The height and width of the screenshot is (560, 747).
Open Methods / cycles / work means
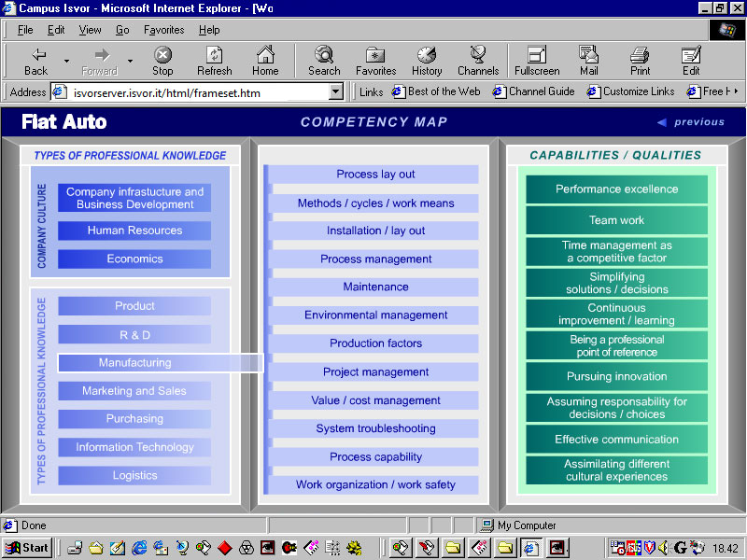pos(375,203)
